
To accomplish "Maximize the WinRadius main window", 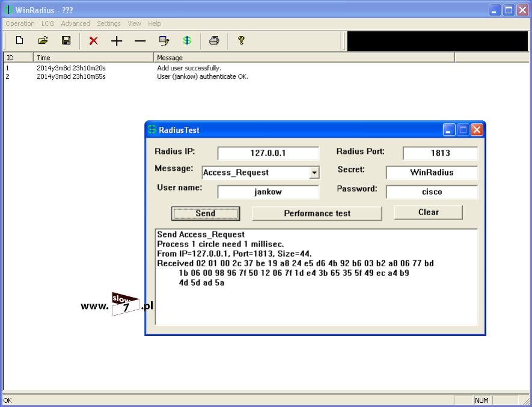I will pyautogui.click(x=509, y=10).
